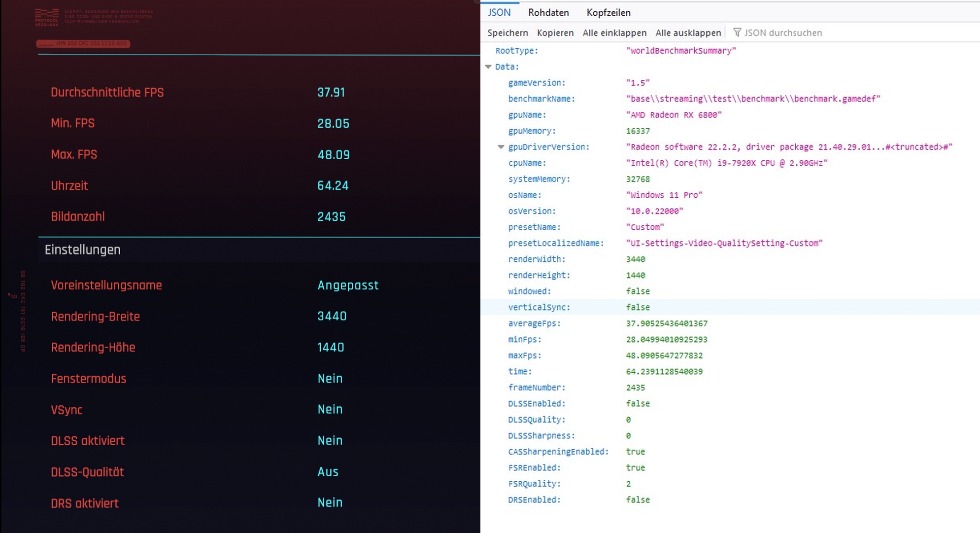Expand all nodes with Alle ausklappen
This screenshot has width=980, height=533.
tap(688, 33)
